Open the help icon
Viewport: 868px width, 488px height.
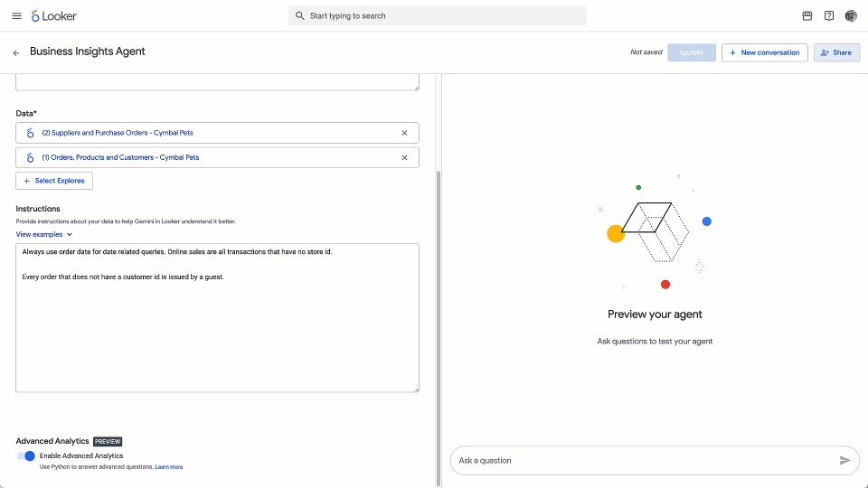[829, 16]
